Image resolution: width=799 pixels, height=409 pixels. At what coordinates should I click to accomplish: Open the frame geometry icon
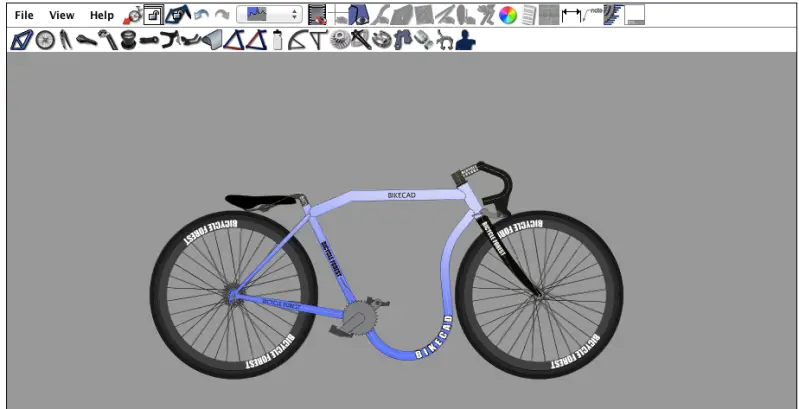21,40
